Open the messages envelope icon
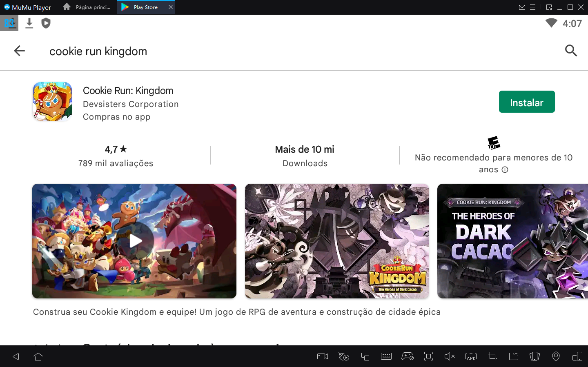The height and width of the screenshot is (367, 588). pyautogui.click(x=523, y=7)
